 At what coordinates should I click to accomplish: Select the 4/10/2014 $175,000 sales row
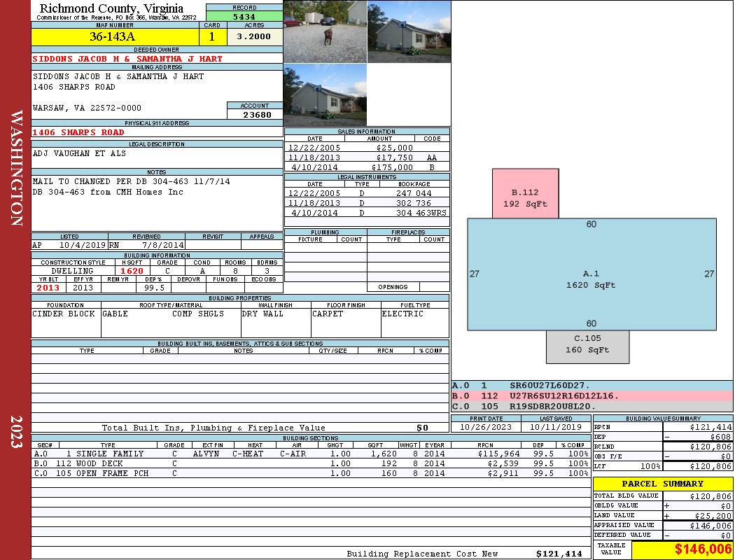point(367,167)
